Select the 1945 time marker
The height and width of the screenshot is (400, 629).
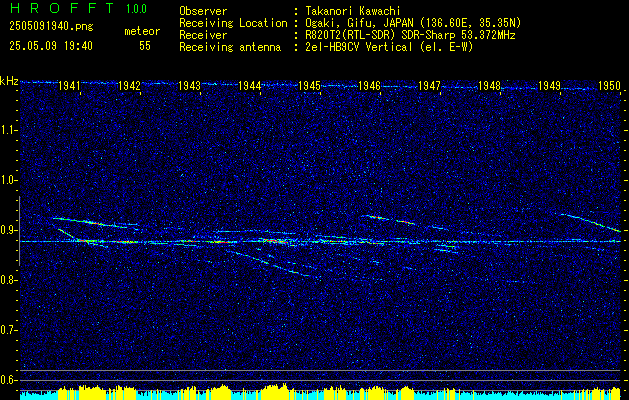tap(309, 85)
